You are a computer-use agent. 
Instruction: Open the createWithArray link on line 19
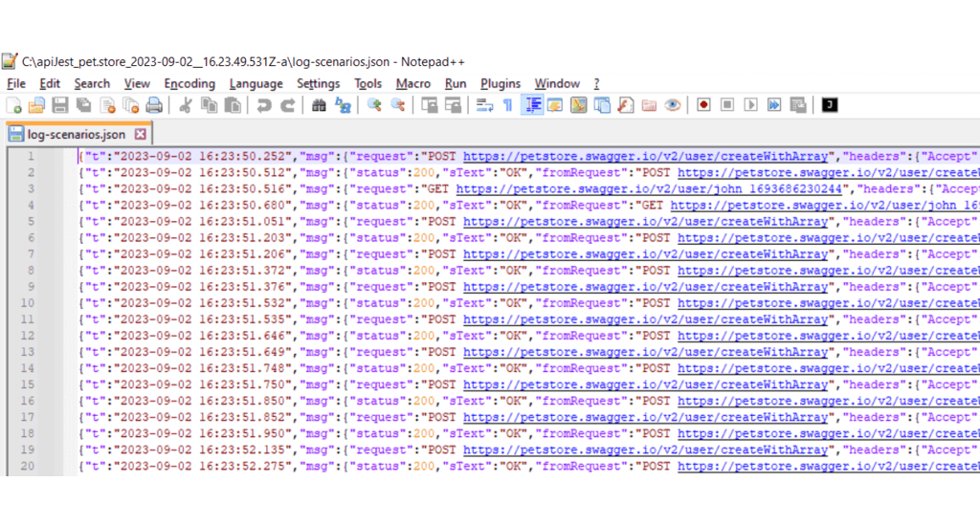click(x=645, y=449)
